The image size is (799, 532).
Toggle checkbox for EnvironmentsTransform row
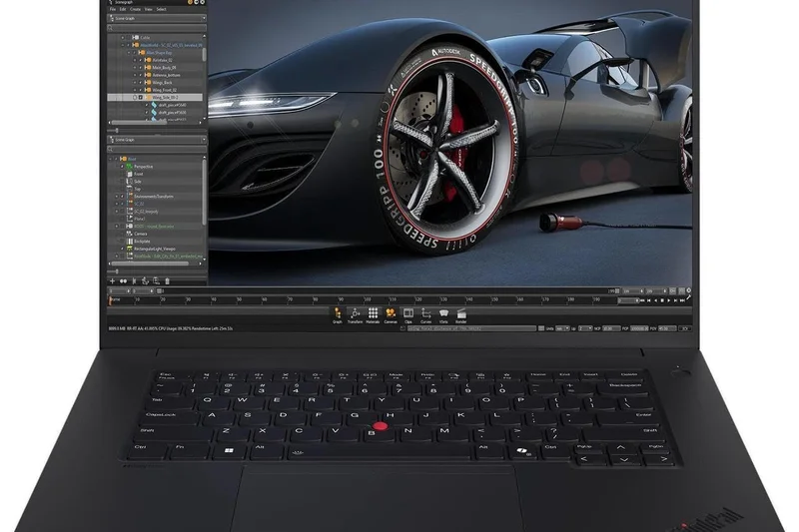pos(122,197)
